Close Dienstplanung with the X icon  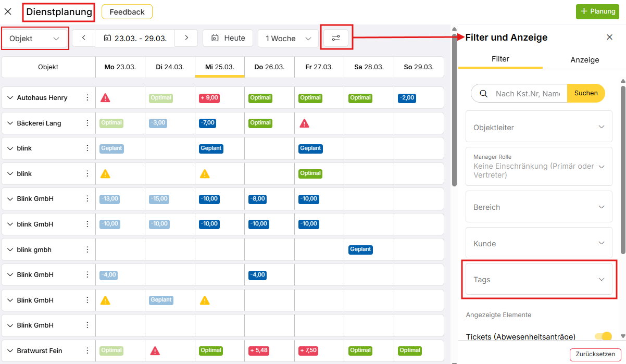coord(8,11)
